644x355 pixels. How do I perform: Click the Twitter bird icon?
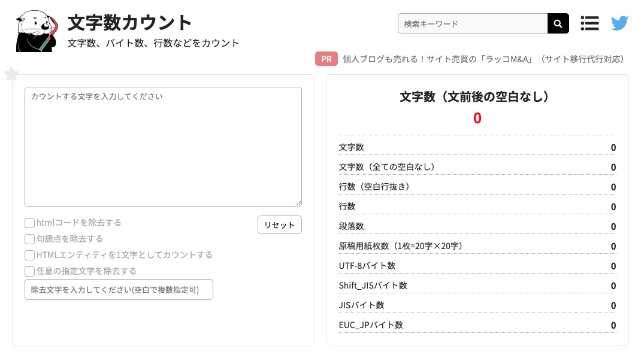point(619,23)
